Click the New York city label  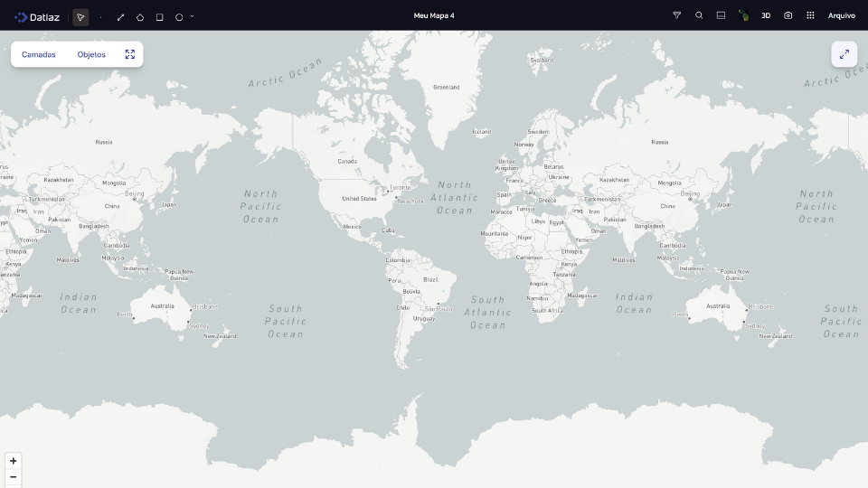point(410,202)
